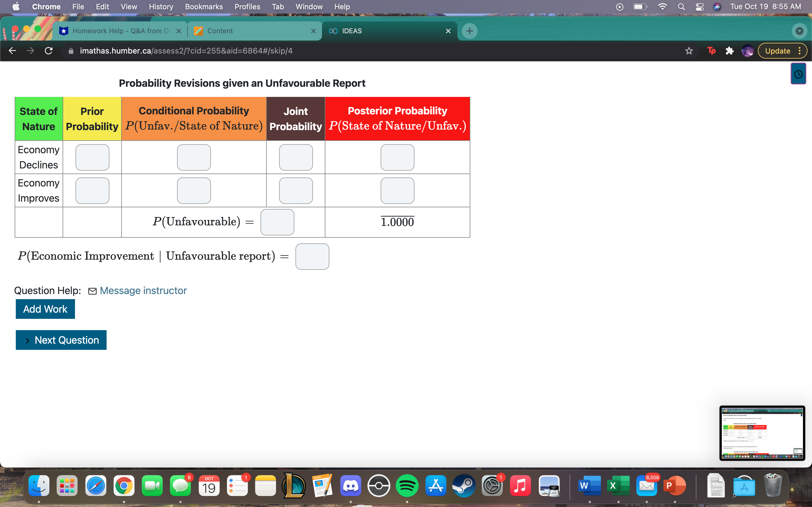Go back with the arrow icon
This screenshot has width=812, height=507.
point(12,51)
